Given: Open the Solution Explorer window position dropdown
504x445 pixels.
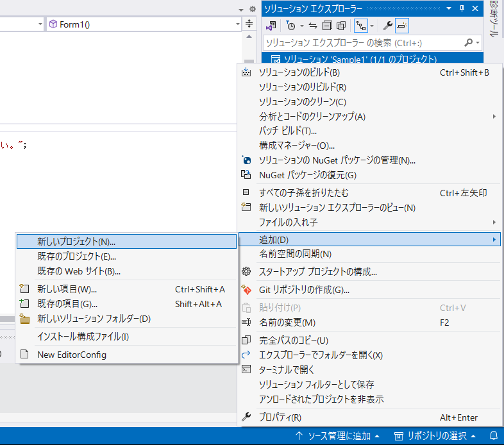Looking at the screenshot, I should pos(448,8).
